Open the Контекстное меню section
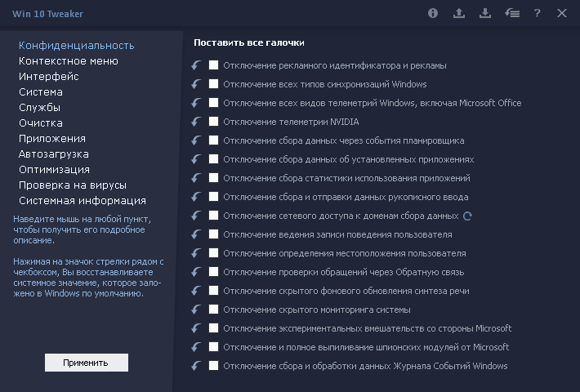The width and height of the screenshot is (580, 392). click(69, 61)
